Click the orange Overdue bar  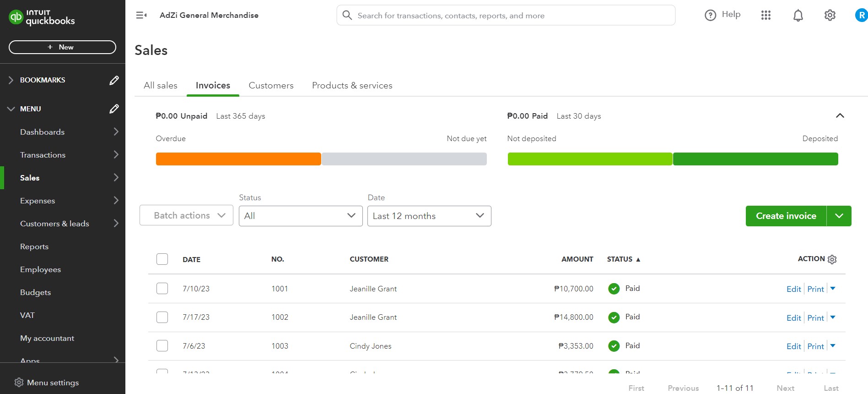238,159
